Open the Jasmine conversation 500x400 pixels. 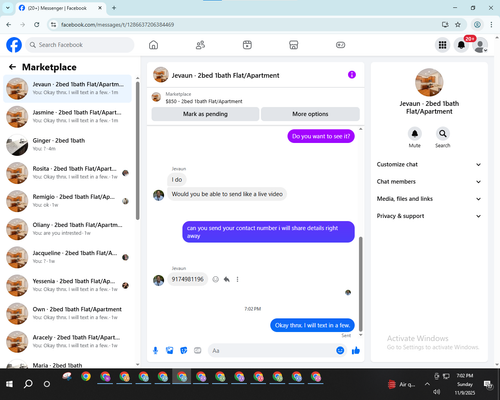coord(67,117)
